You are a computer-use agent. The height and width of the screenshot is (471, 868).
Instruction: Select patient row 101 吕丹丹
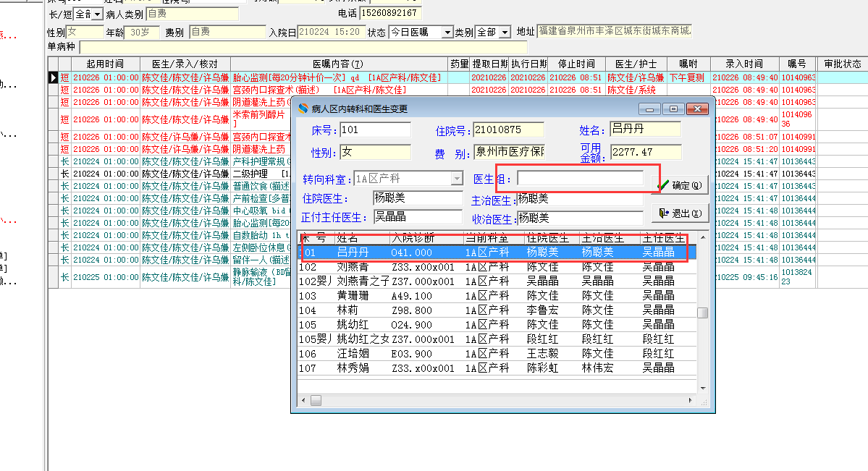(497, 253)
